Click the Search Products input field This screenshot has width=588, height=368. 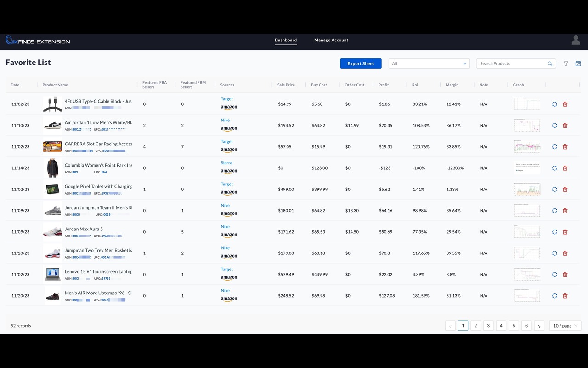pos(512,63)
